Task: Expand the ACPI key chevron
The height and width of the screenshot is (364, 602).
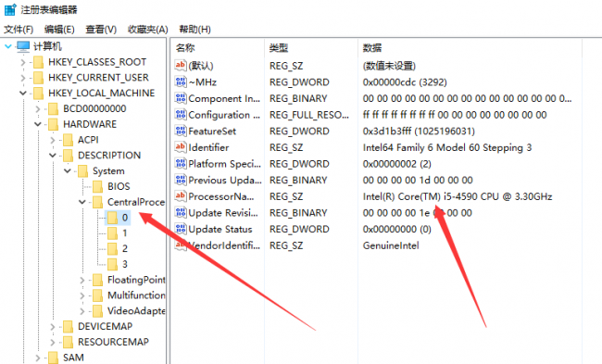Action: coord(53,140)
